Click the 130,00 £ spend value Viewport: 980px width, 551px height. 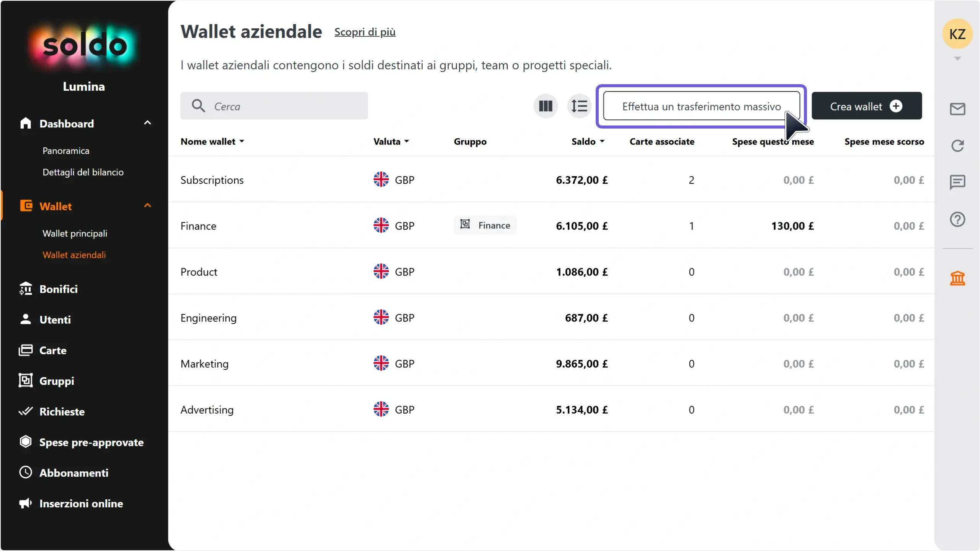pyautogui.click(x=792, y=226)
